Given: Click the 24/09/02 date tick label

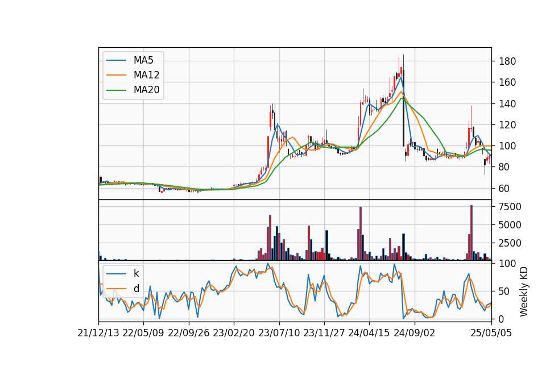Looking at the screenshot, I should [415, 333].
